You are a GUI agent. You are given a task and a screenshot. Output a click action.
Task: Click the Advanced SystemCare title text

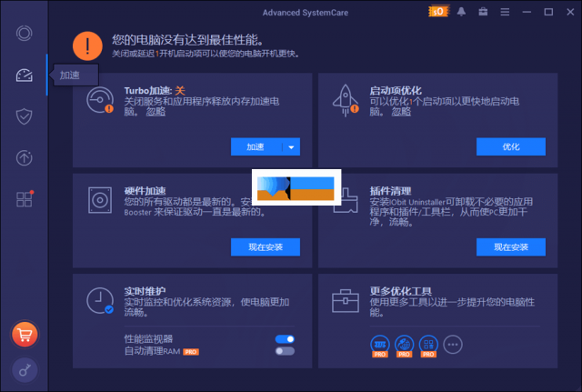tap(306, 13)
